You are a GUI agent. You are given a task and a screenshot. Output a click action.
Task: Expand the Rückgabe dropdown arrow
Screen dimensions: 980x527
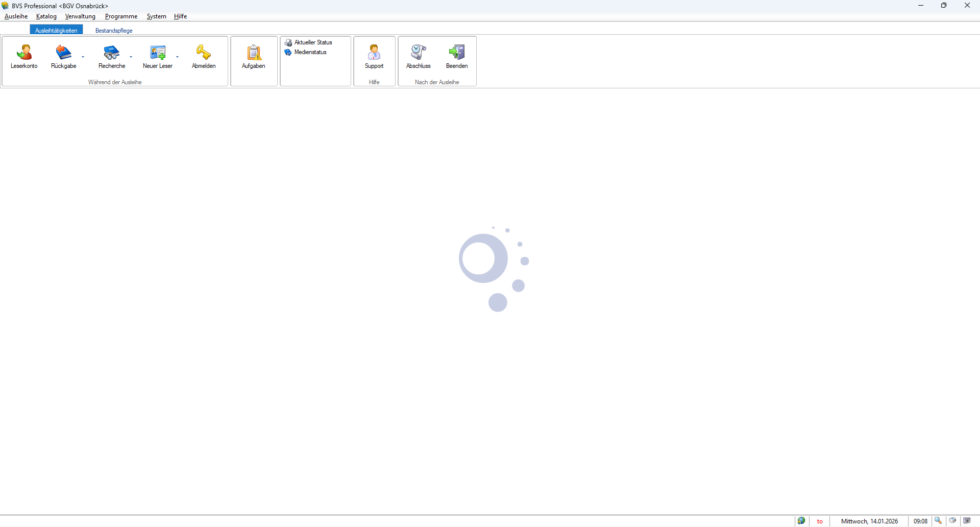(x=83, y=57)
